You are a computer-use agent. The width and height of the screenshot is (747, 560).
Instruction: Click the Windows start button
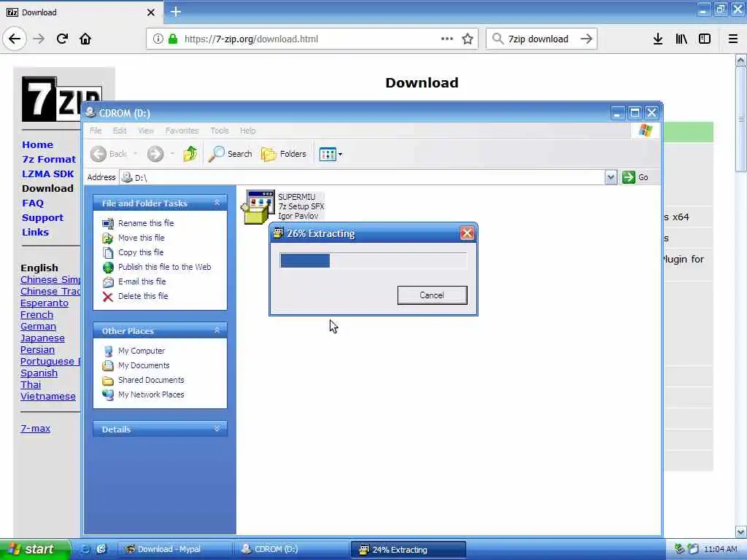pyautogui.click(x=35, y=549)
